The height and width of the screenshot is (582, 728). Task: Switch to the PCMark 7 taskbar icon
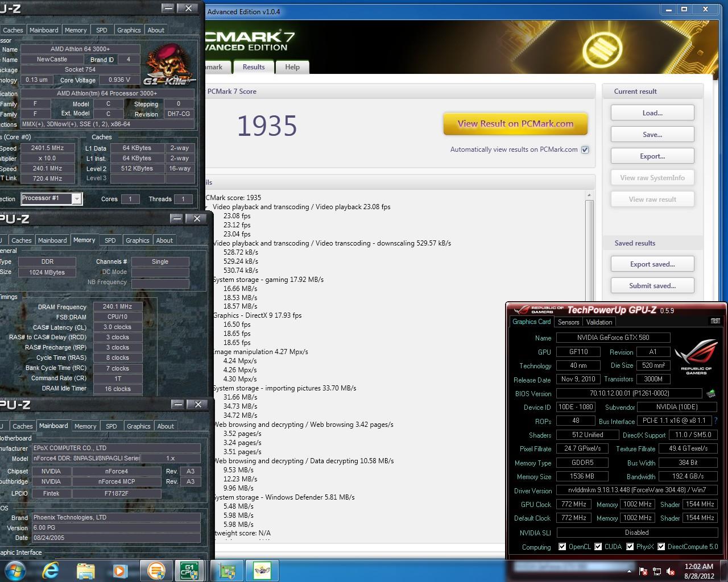(156, 570)
